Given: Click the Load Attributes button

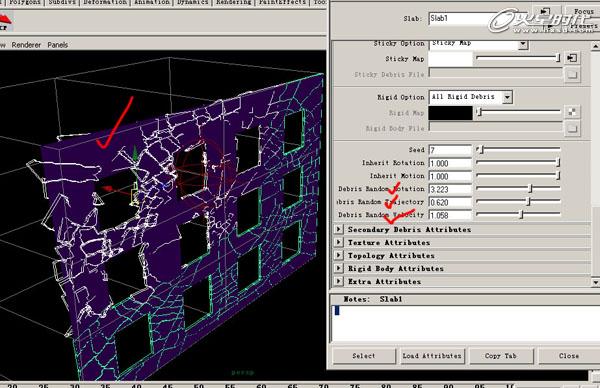Looking at the screenshot, I should (432, 356).
